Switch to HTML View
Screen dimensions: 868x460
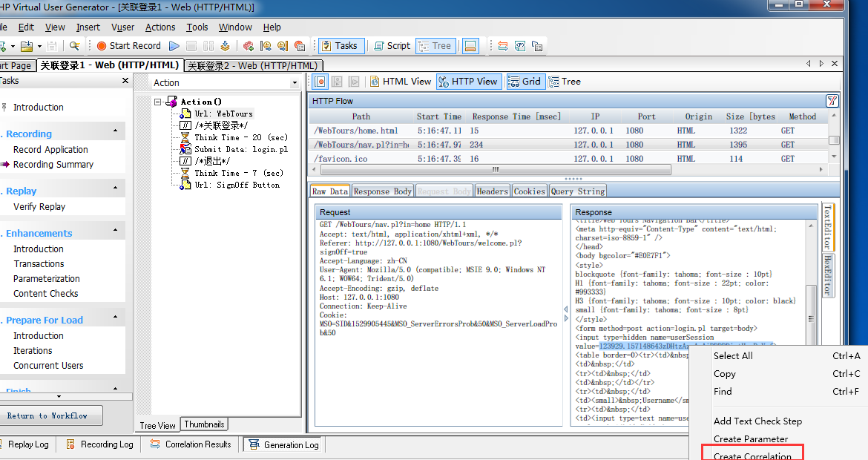[x=401, y=82]
